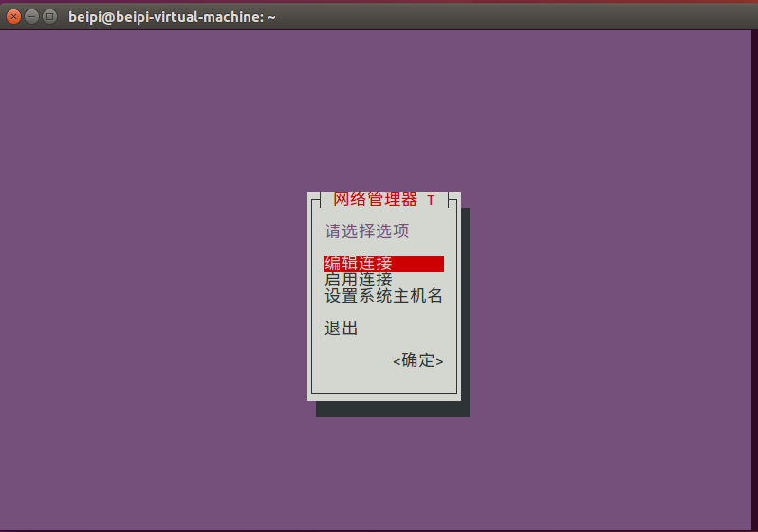
Task: Close the terminal window
Action: click(x=13, y=17)
